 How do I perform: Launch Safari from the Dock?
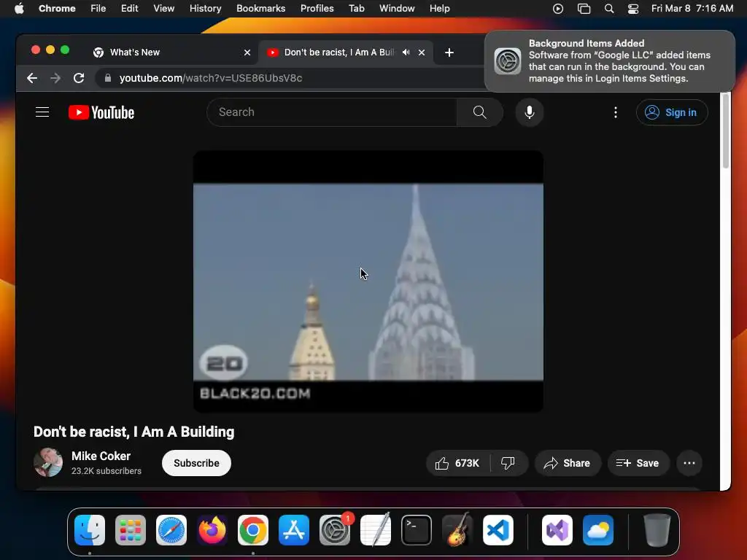point(171,530)
